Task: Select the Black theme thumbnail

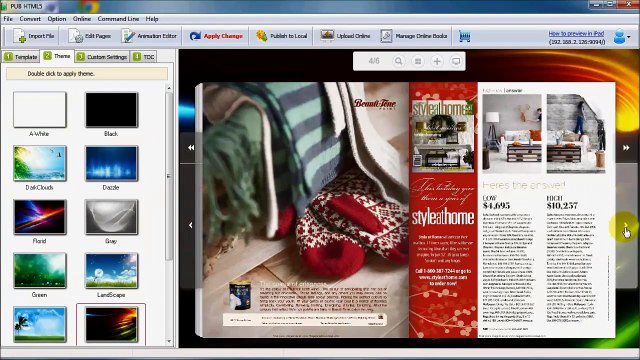Action: pos(111,109)
